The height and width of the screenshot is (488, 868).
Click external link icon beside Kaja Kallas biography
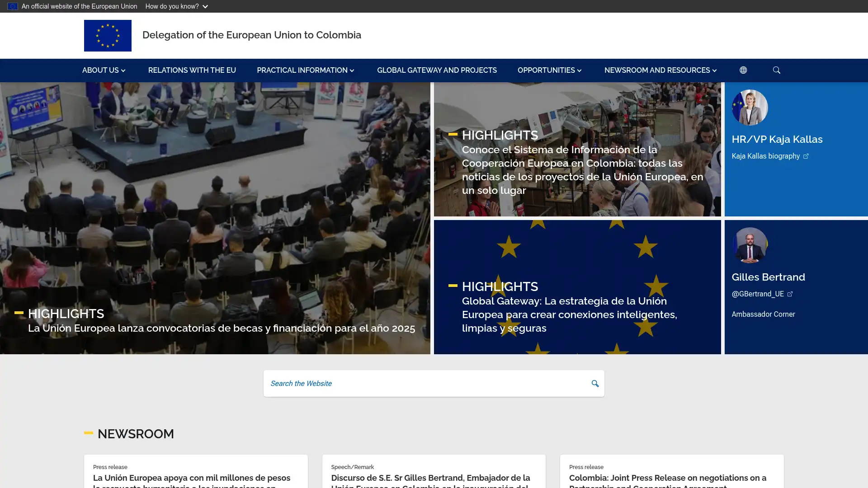point(806,156)
